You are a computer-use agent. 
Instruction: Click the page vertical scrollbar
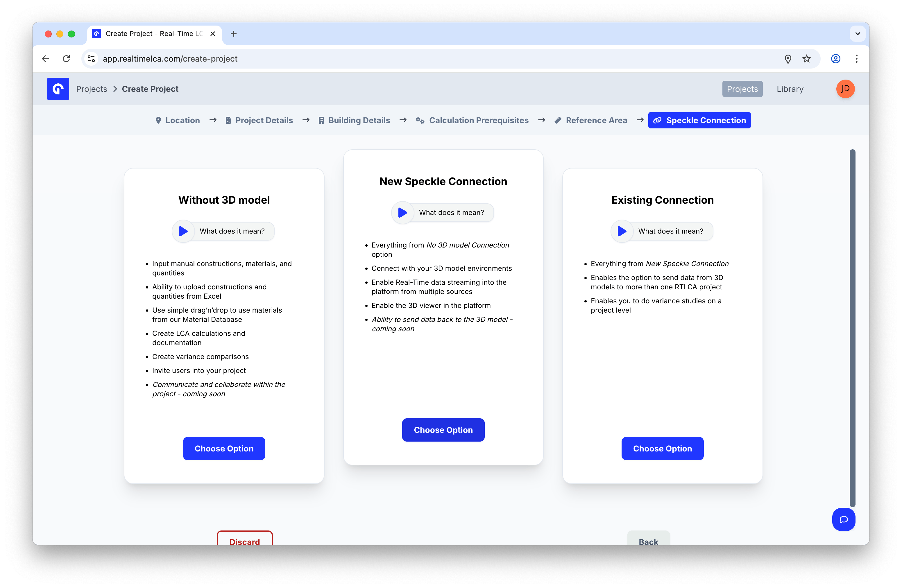coord(852,328)
